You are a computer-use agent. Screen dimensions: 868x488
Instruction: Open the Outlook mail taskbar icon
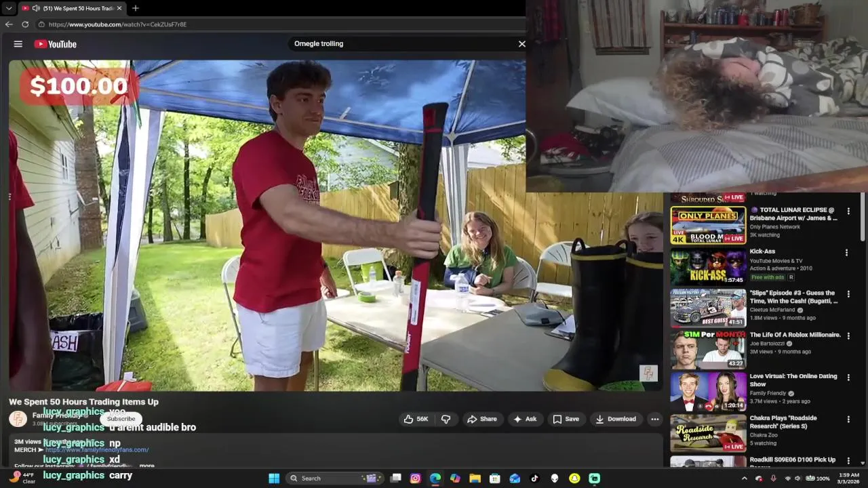pos(515,478)
